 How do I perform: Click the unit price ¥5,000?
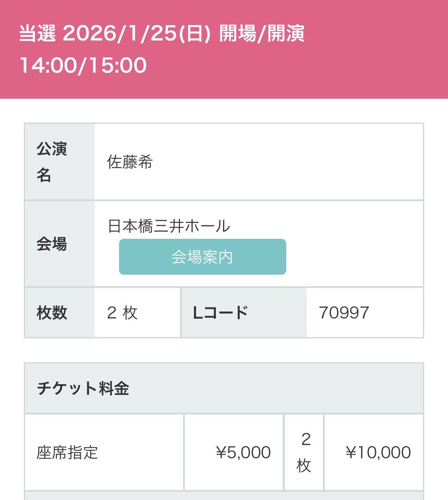[x=243, y=452]
